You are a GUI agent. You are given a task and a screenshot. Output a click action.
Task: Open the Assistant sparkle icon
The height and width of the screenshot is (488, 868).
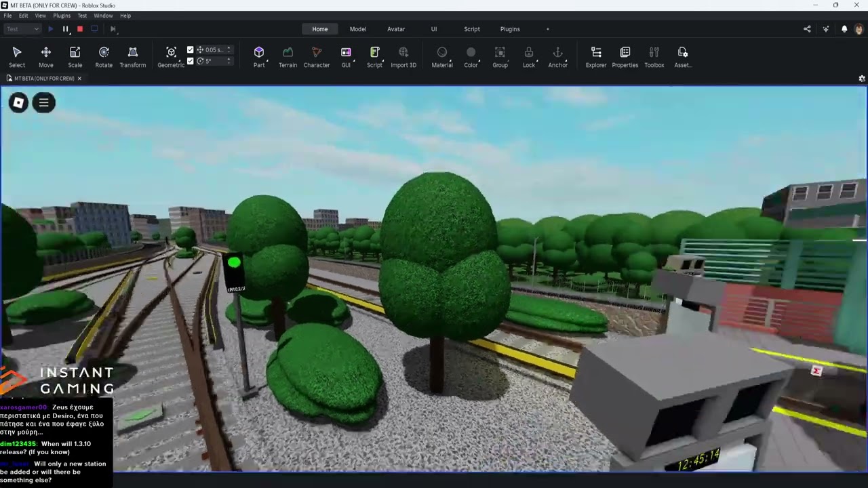click(x=825, y=29)
